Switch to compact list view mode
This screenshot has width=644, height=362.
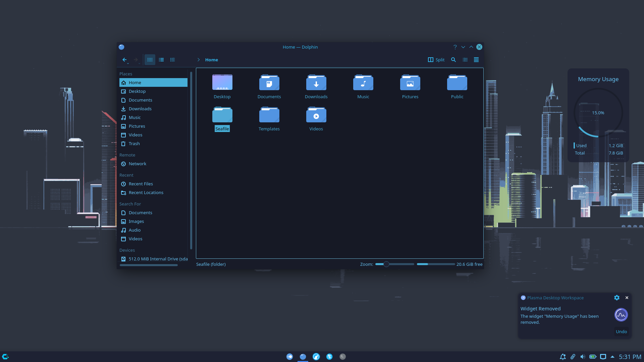(x=161, y=60)
